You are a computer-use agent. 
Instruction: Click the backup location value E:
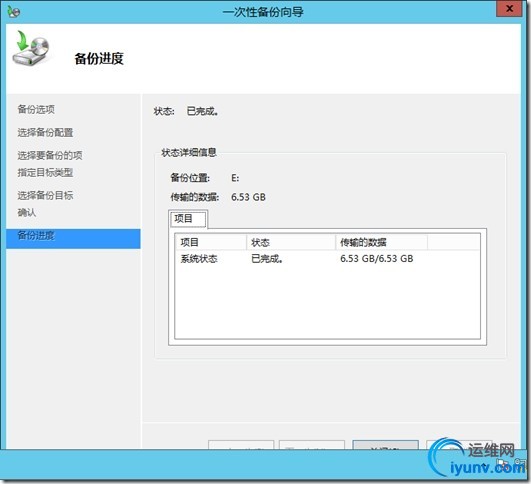pos(235,178)
